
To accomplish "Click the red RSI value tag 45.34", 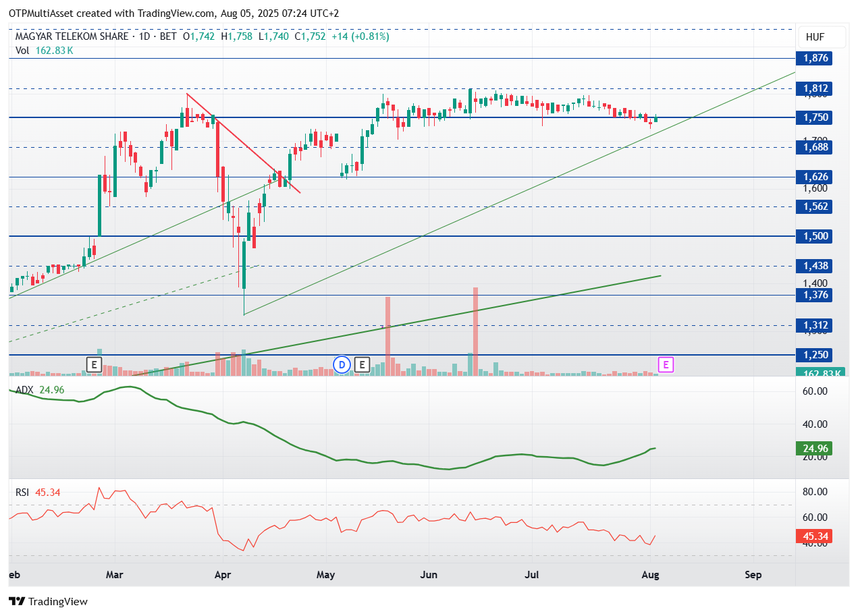I will [x=814, y=537].
